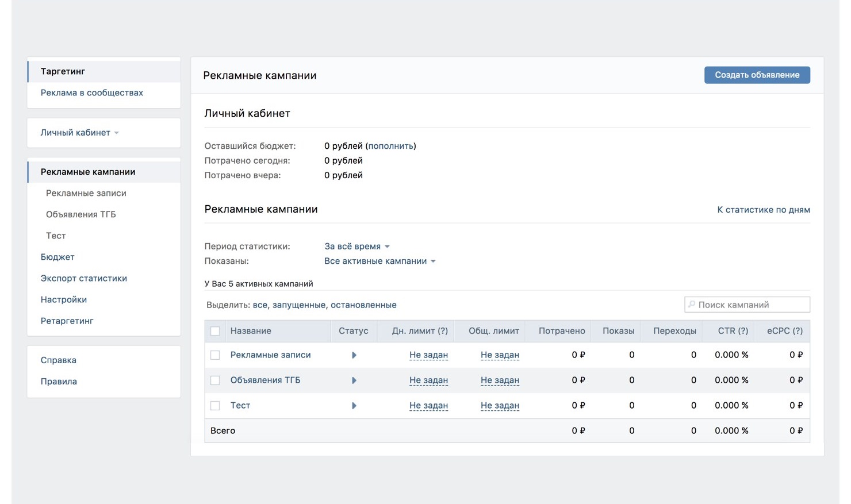Image resolution: width=851 pixels, height=504 pixels.
Task: Select запущенные campaigns via Выделить link
Action: point(298,305)
